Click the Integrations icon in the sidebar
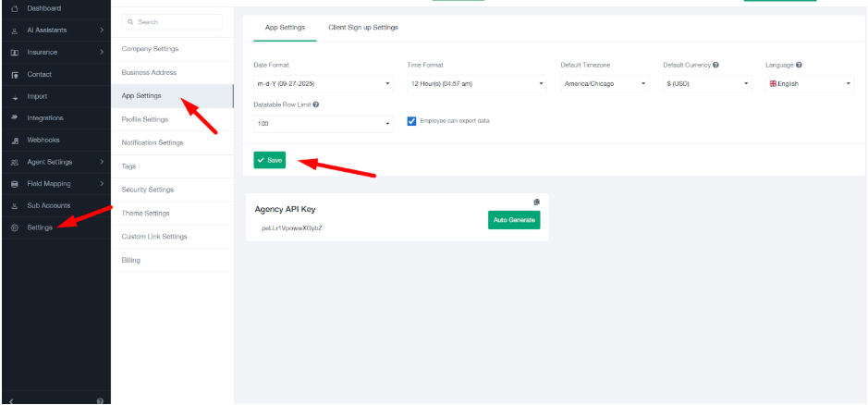 (x=15, y=118)
